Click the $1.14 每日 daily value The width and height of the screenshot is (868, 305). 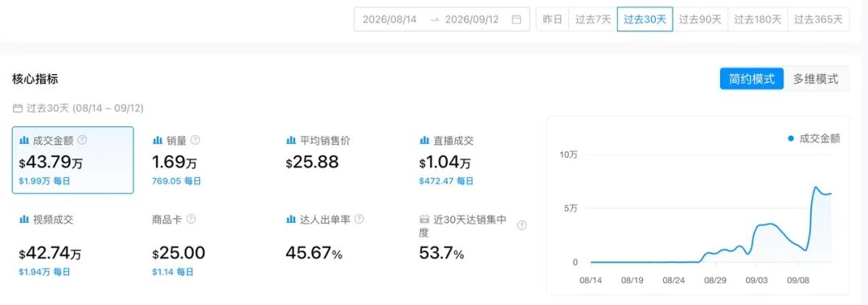pyautogui.click(x=173, y=272)
